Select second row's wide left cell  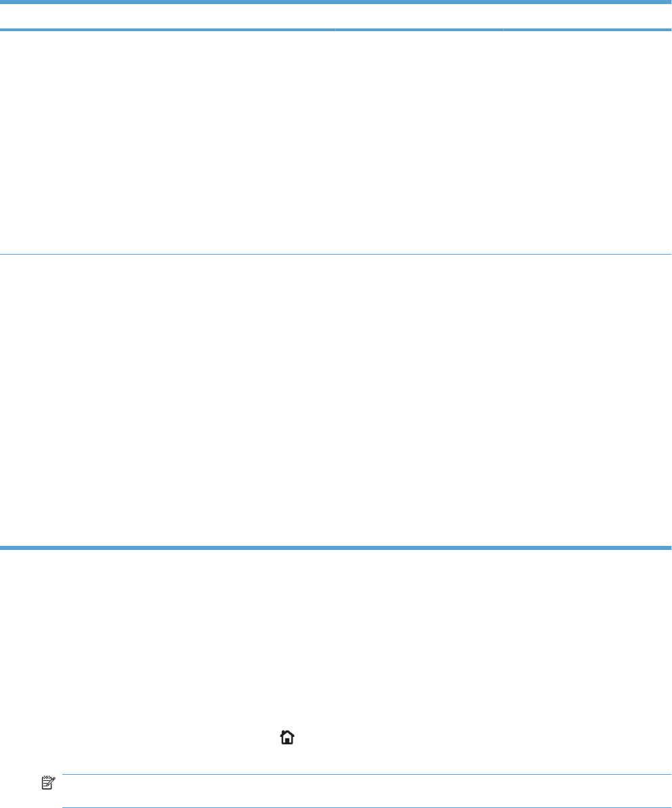167,400
